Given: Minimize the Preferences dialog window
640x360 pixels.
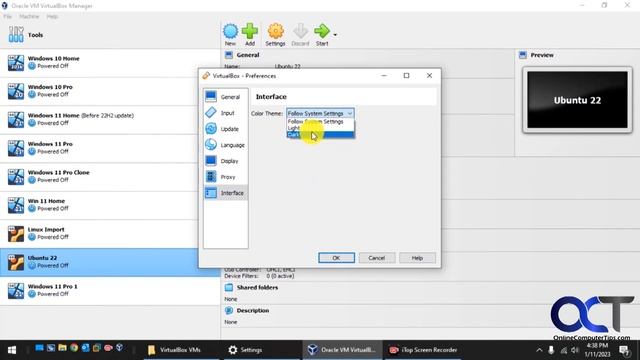Looking at the screenshot, I should click(x=384, y=76).
